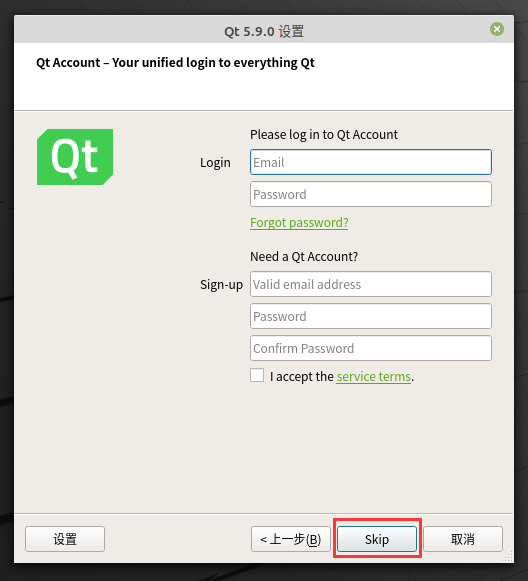Viewport: 528px width, 581px height.
Task: Click the "Valid email address" sign-up field
Action: click(371, 284)
